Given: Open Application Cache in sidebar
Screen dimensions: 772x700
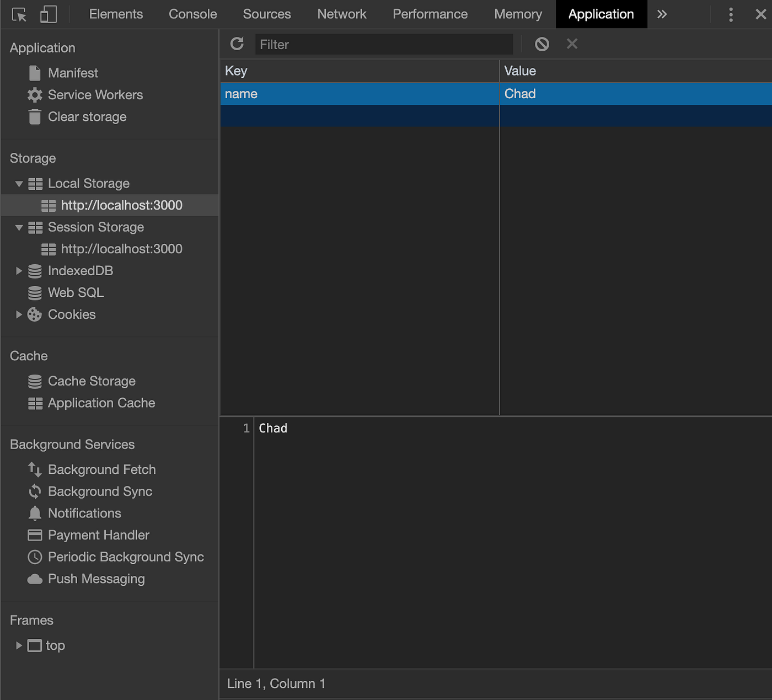Looking at the screenshot, I should [x=101, y=403].
